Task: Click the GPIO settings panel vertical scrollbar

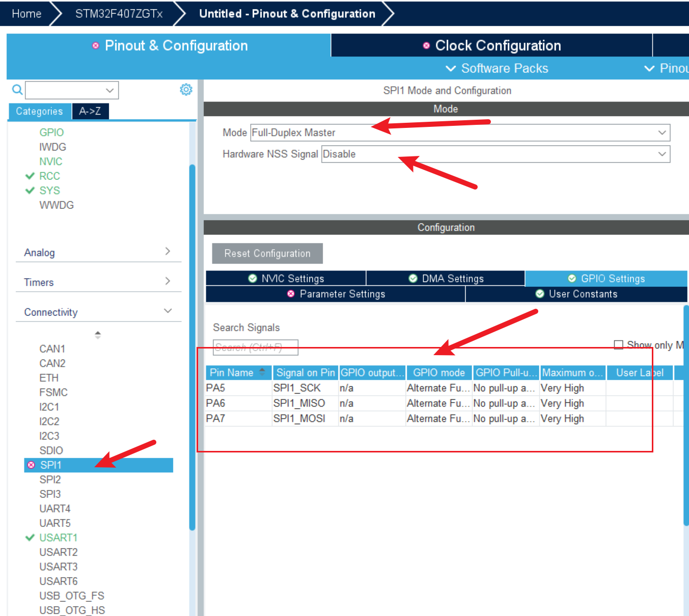Action: click(x=686, y=415)
